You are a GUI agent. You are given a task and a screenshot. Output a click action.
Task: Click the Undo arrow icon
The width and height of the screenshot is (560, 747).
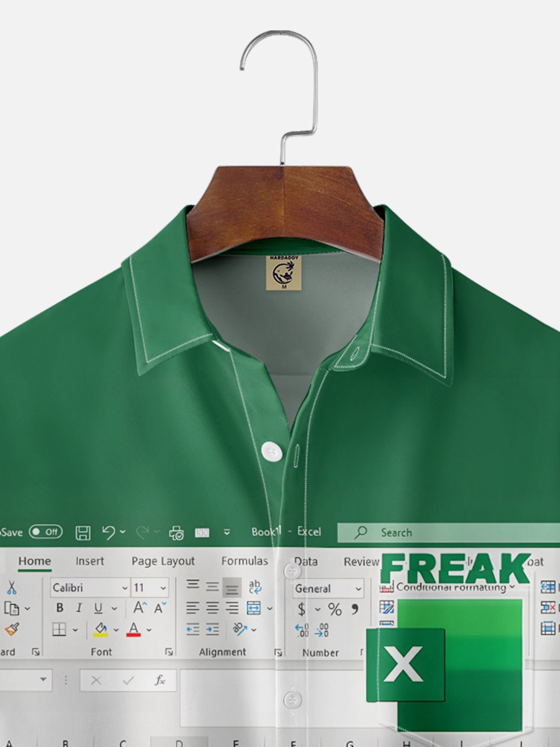click(x=108, y=532)
